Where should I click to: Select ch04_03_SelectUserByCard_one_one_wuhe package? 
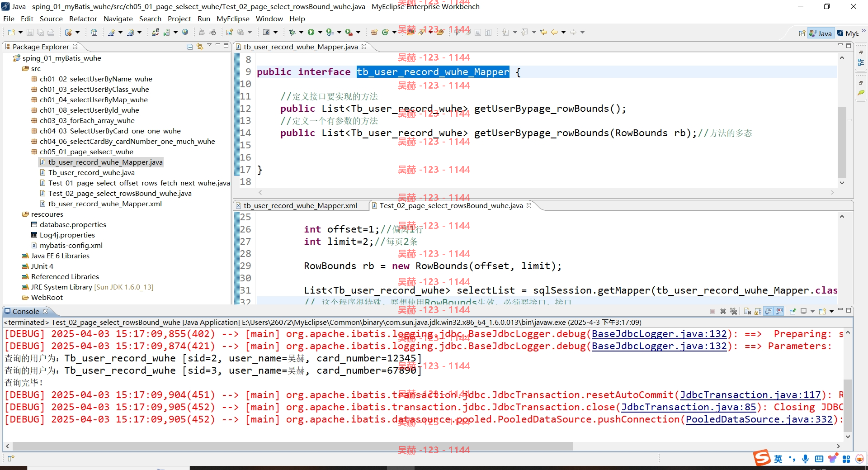click(110, 131)
